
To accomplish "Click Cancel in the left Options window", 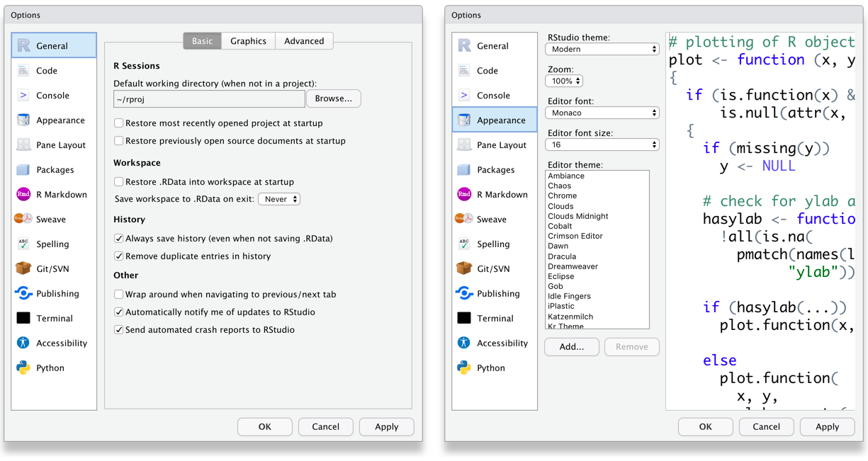I will 326,427.
